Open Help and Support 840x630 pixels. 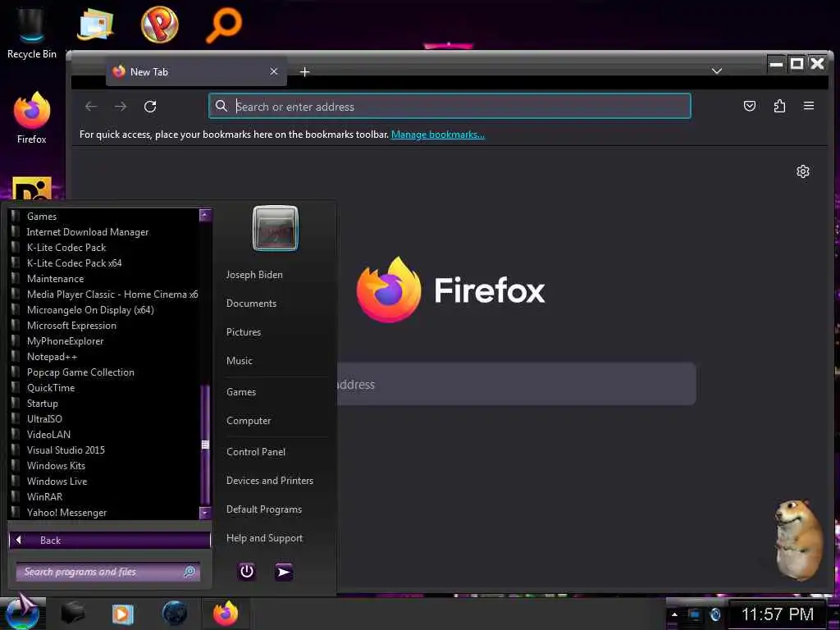264,538
